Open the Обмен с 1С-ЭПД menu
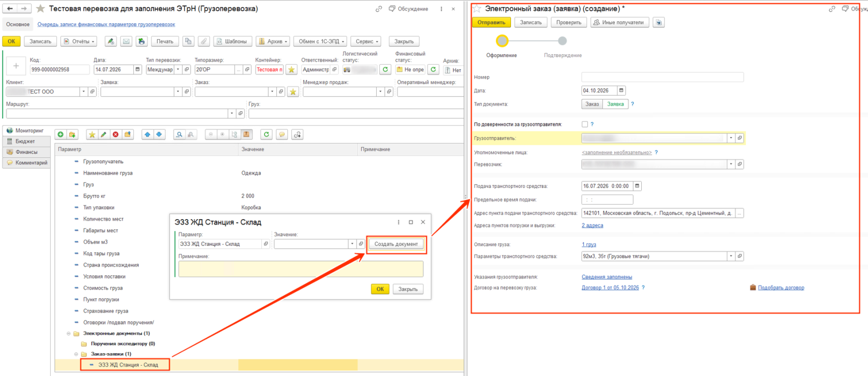Viewport: 868px width, 376px height. pyautogui.click(x=321, y=41)
